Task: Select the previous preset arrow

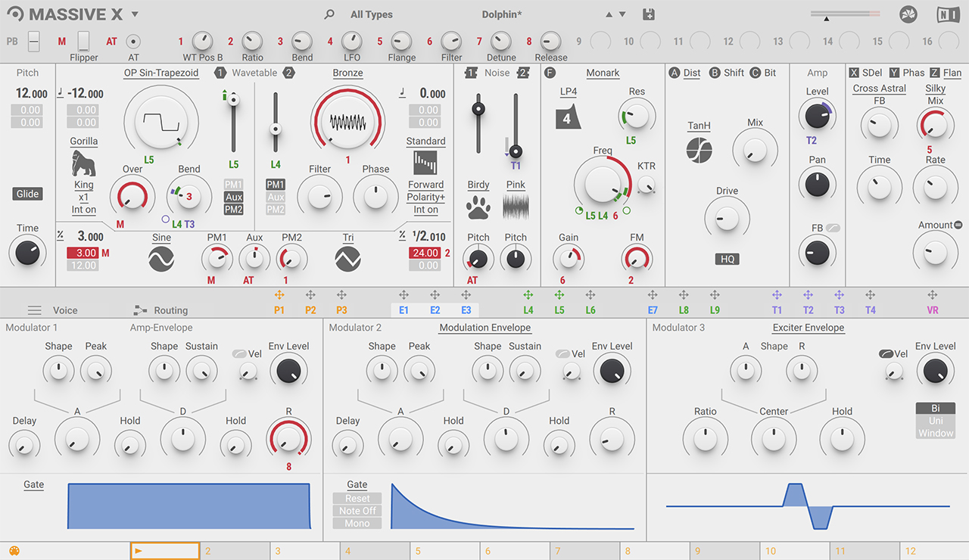Action: 609,14
